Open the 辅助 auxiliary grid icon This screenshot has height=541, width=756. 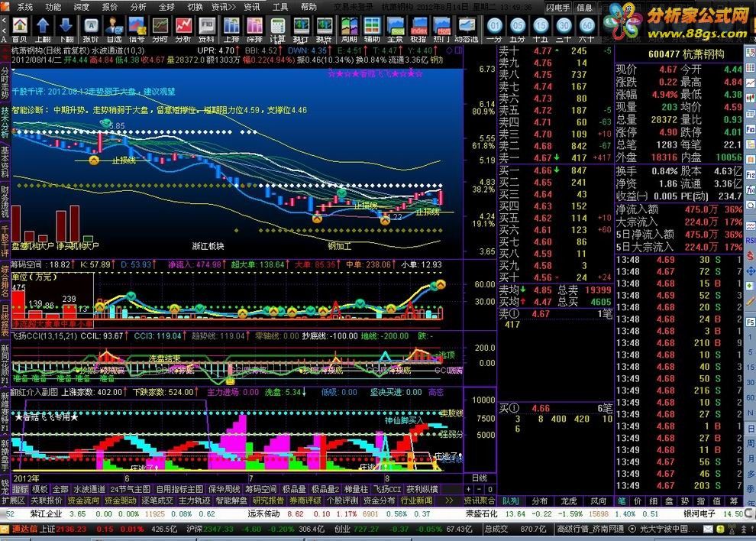[x=372, y=30]
